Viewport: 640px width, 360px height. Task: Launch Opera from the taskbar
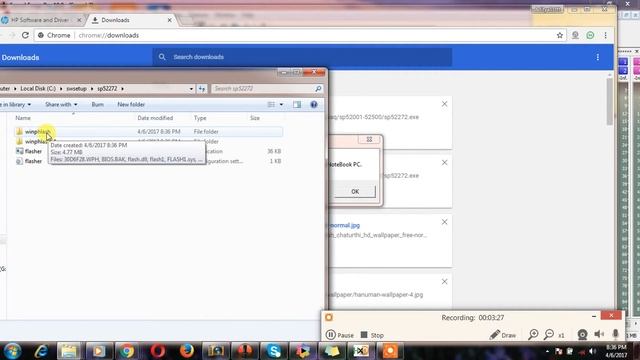(x=158, y=351)
